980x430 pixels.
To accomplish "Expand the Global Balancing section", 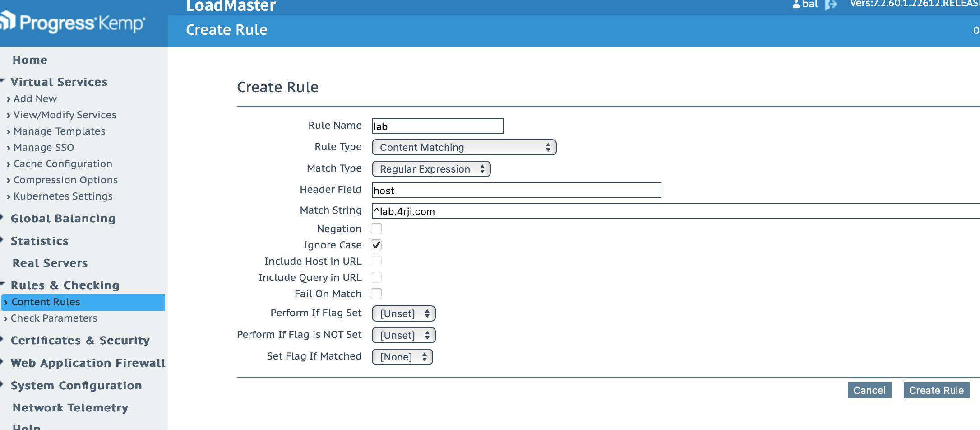I will click(63, 218).
